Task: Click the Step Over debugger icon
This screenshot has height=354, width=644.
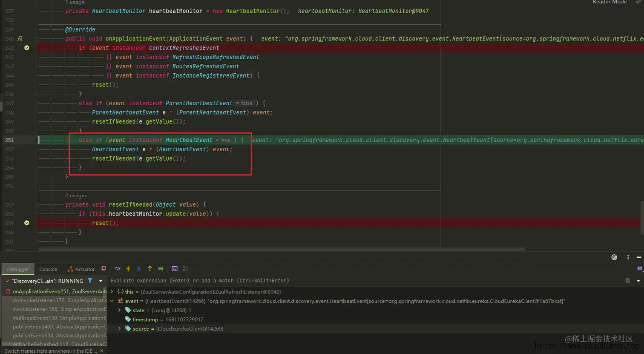Action: coord(117,269)
